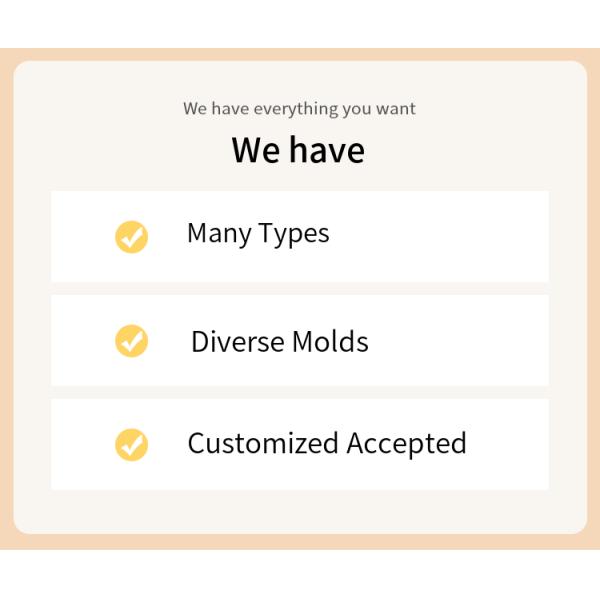
Task: Click the yellow checkmark beside Many Types
Action: 131,237
